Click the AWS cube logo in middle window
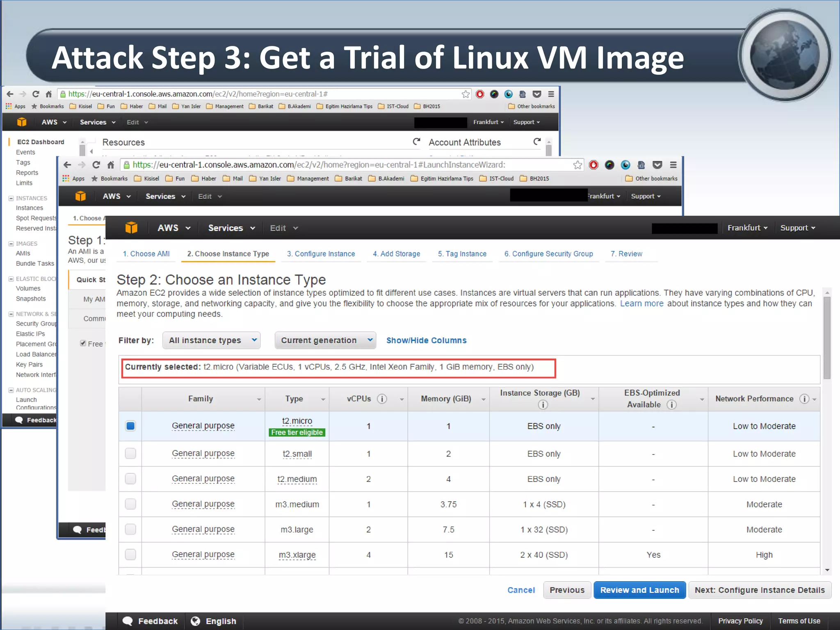The image size is (840, 630). pyautogui.click(x=80, y=196)
